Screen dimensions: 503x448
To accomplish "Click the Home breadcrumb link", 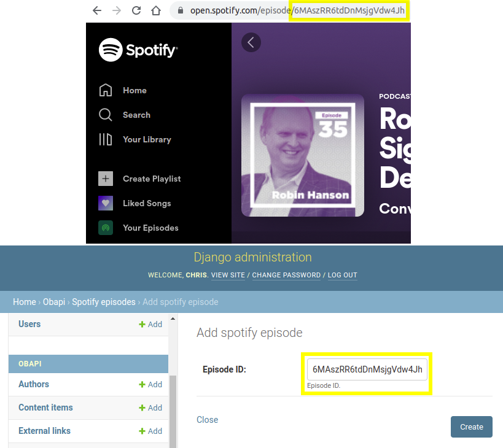I will [x=25, y=302].
